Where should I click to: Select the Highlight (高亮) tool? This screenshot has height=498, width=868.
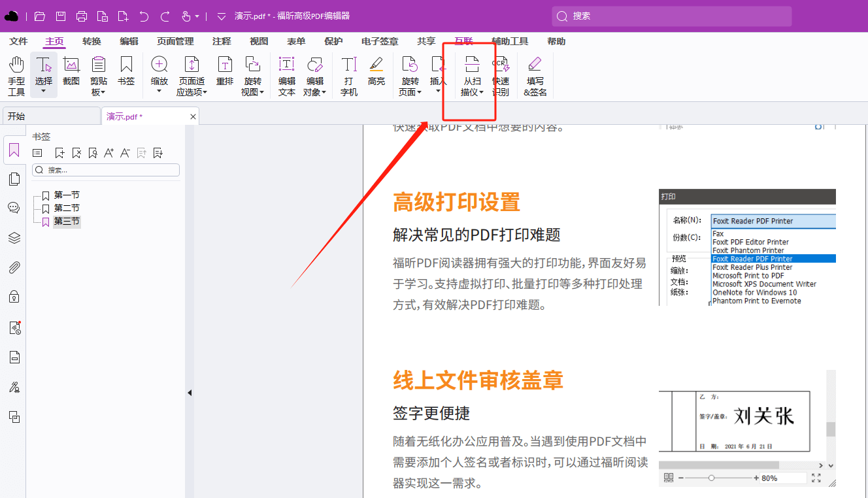376,72
